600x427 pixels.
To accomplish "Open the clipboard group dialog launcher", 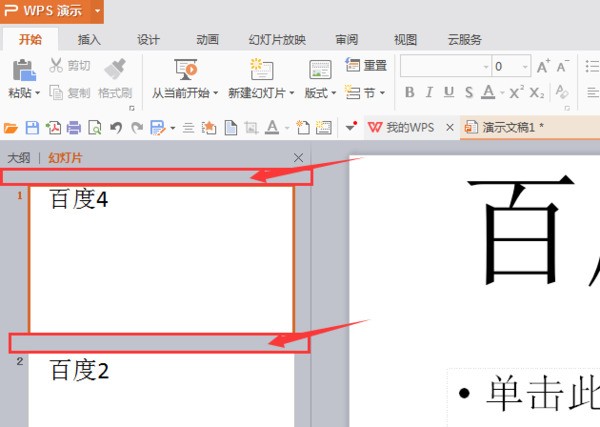I will click(x=132, y=108).
